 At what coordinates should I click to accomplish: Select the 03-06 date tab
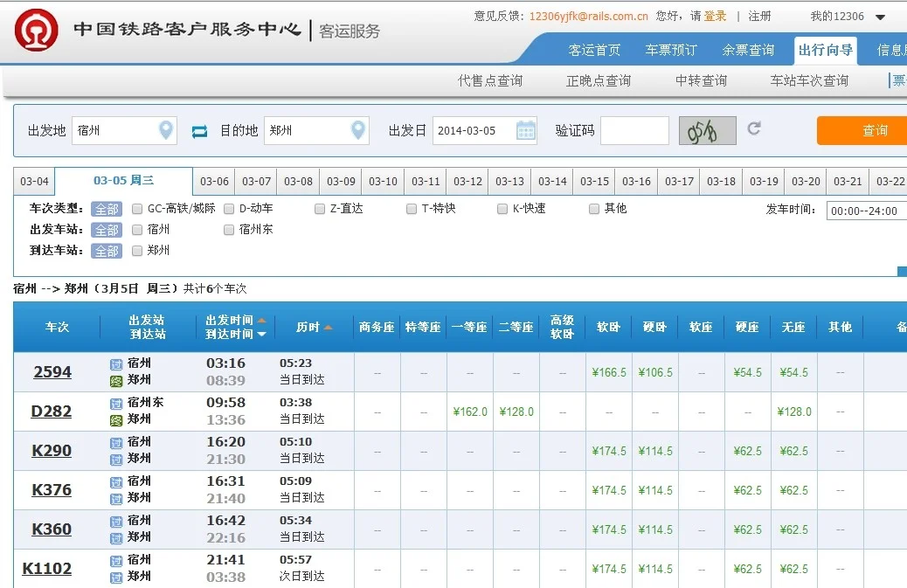point(213,181)
